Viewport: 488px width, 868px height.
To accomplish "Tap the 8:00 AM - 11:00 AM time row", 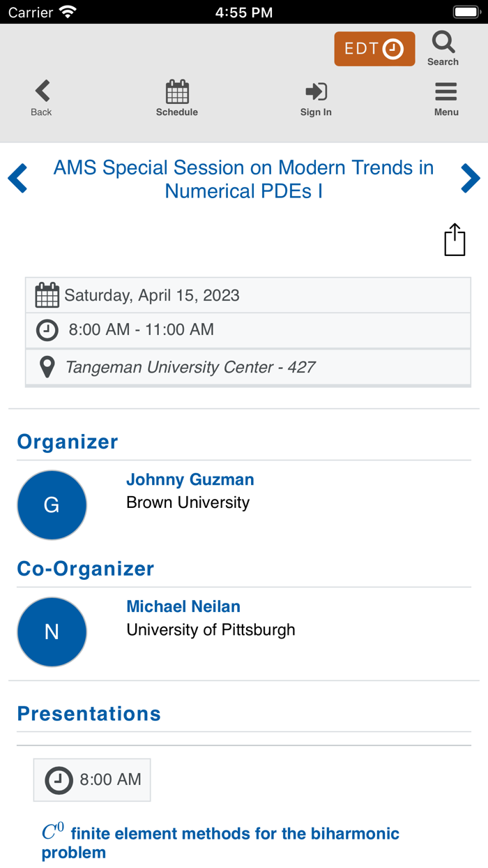I will tap(248, 330).
